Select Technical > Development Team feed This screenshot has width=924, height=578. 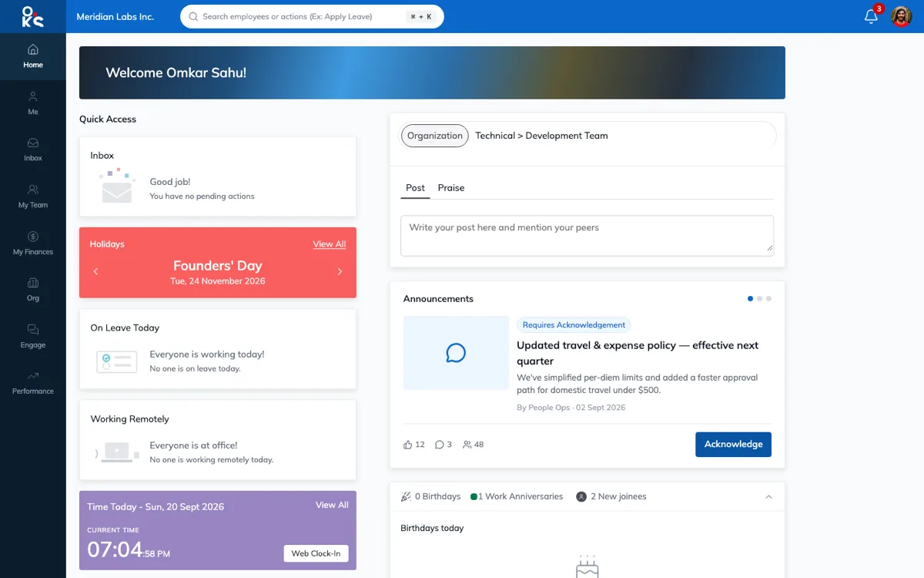point(541,136)
